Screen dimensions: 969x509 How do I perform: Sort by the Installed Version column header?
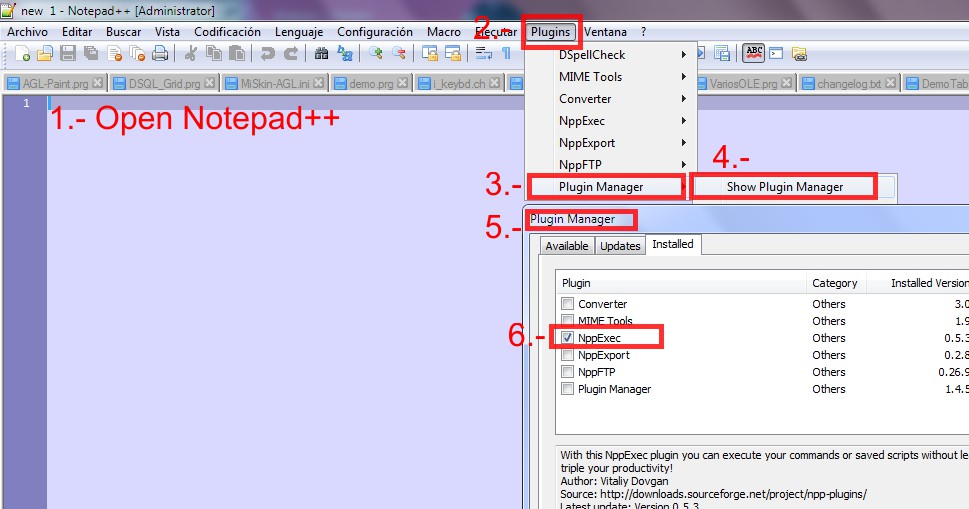point(918,283)
